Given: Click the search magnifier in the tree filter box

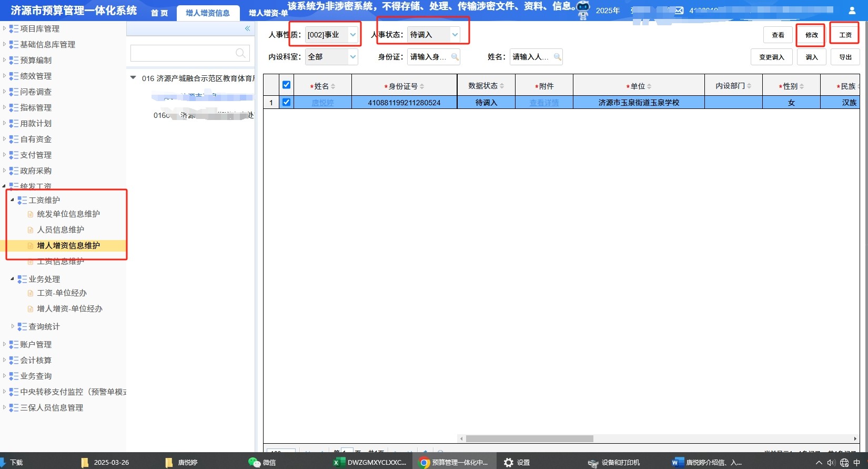Looking at the screenshot, I should (240, 53).
